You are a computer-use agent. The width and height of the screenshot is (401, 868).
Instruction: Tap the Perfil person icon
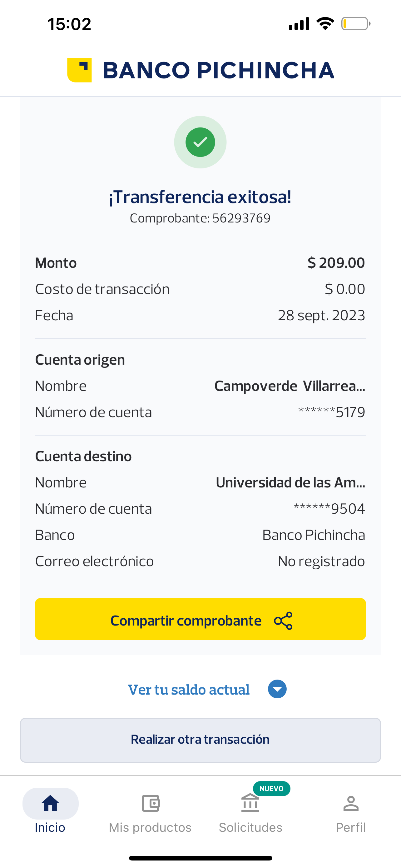pos(351,803)
